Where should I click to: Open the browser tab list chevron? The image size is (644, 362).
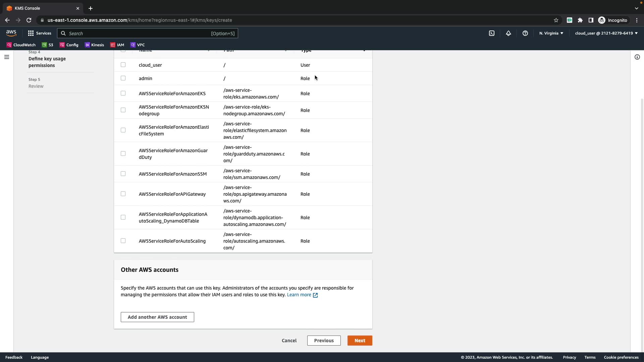coord(636,8)
